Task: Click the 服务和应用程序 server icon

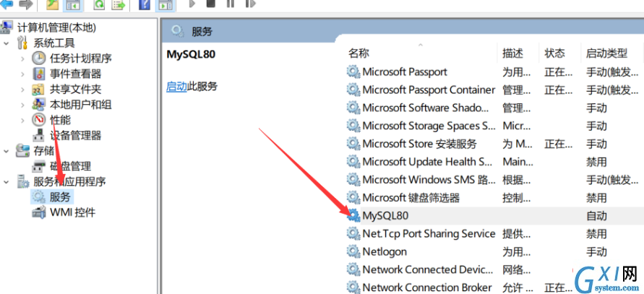Action: pyautogui.click(x=22, y=181)
